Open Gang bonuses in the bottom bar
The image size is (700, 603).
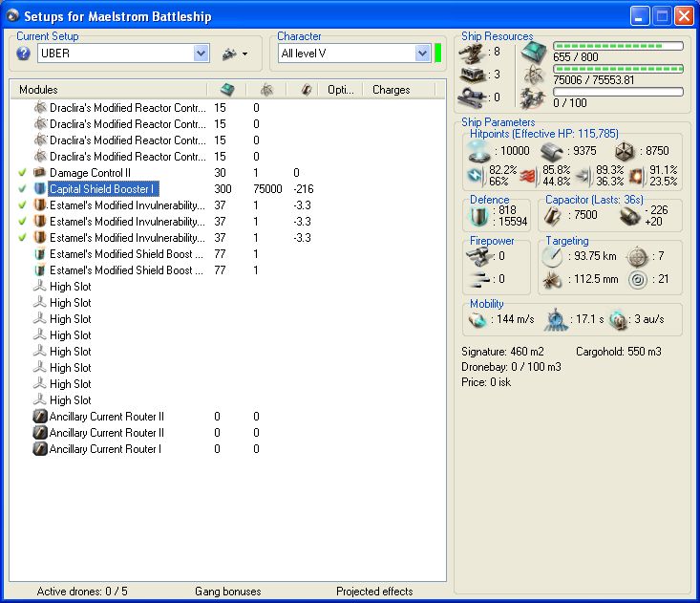point(227,592)
